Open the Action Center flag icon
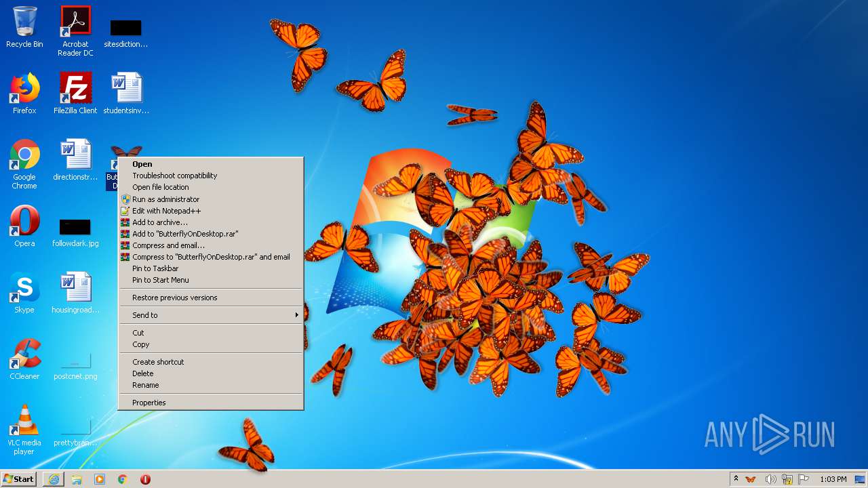Screen dimensions: 868x488 (804, 479)
